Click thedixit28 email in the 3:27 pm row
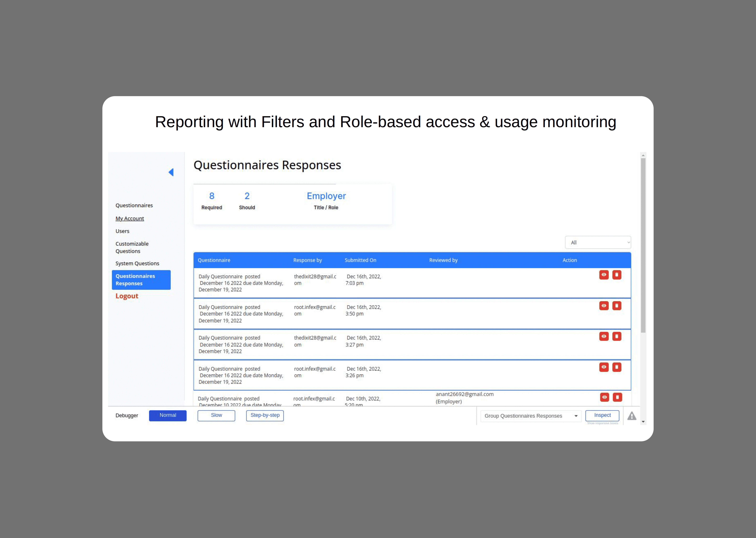 click(315, 341)
